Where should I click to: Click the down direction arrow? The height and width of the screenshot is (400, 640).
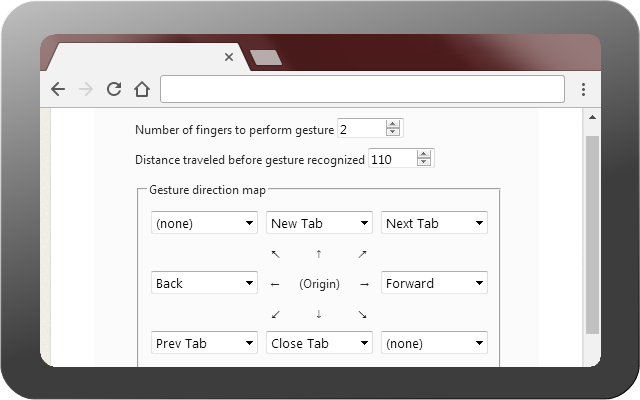[x=319, y=314]
